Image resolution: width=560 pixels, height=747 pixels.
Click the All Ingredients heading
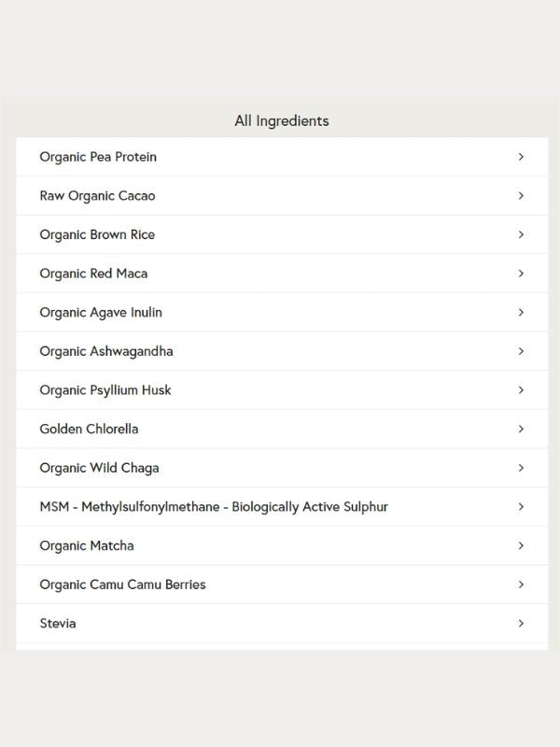(x=282, y=121)
